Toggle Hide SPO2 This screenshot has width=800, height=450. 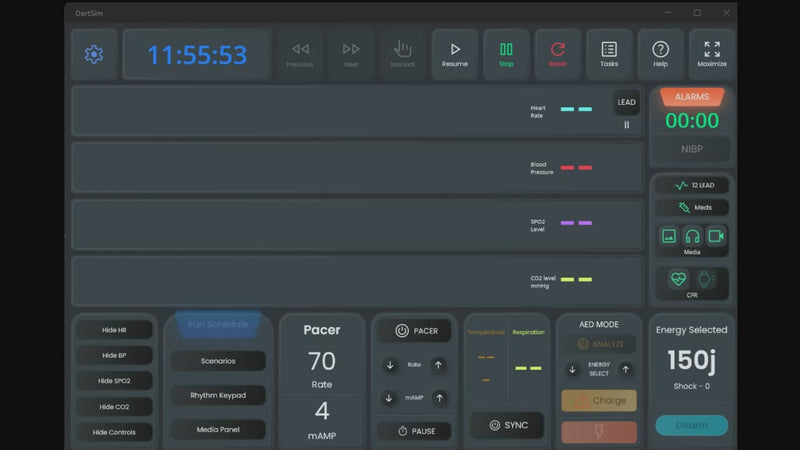coord(114,381)
